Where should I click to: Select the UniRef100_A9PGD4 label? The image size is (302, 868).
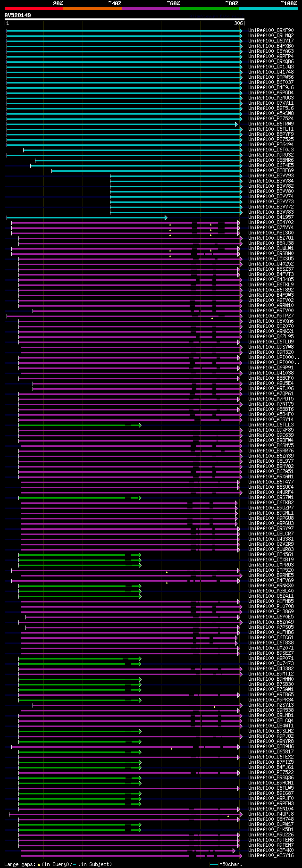point(271,92)
